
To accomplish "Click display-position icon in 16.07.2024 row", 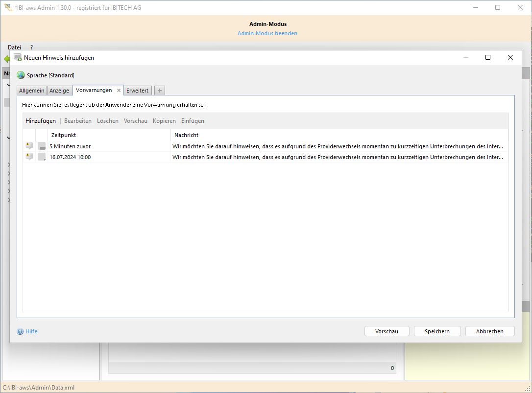I will [x=42, y=157].
